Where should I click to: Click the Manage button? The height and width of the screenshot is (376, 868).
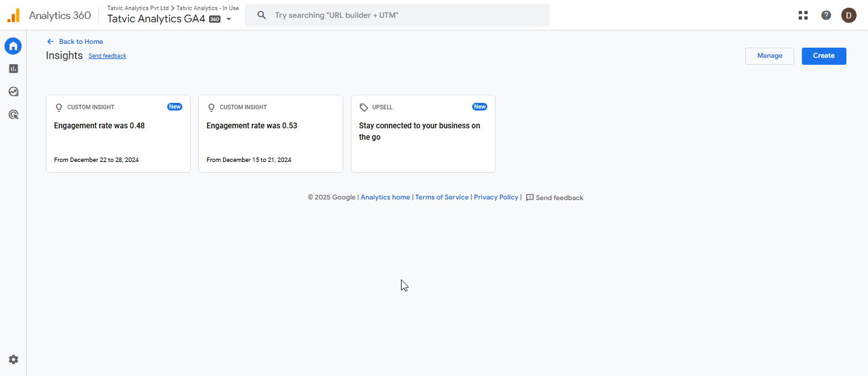pos(770,56)
